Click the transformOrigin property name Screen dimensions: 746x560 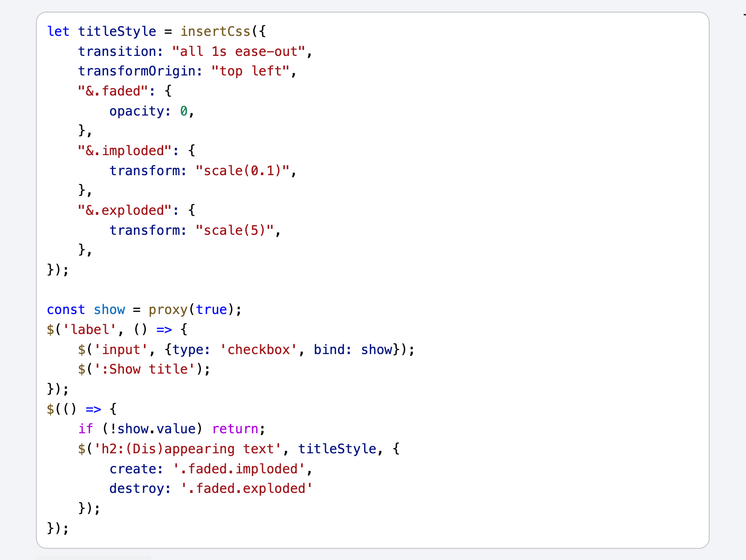[137, 71]
